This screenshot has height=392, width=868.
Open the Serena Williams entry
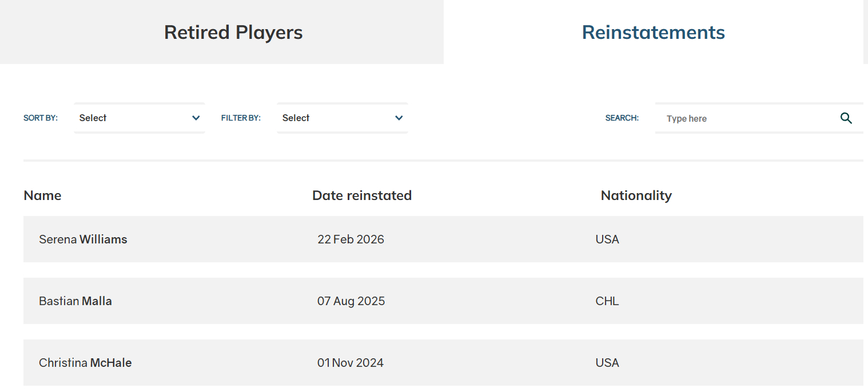(83, 239)
